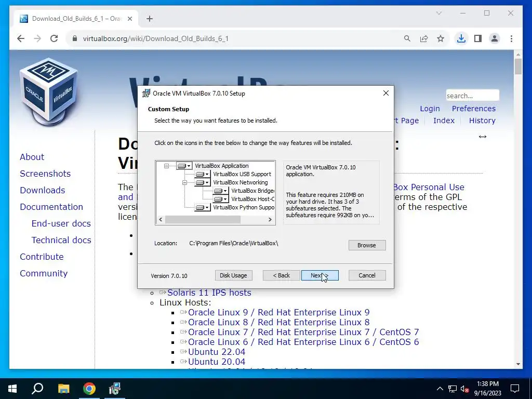Open Chrome three-dot menu
This screenshot has height=399, width=532.
tap(511, 38)
